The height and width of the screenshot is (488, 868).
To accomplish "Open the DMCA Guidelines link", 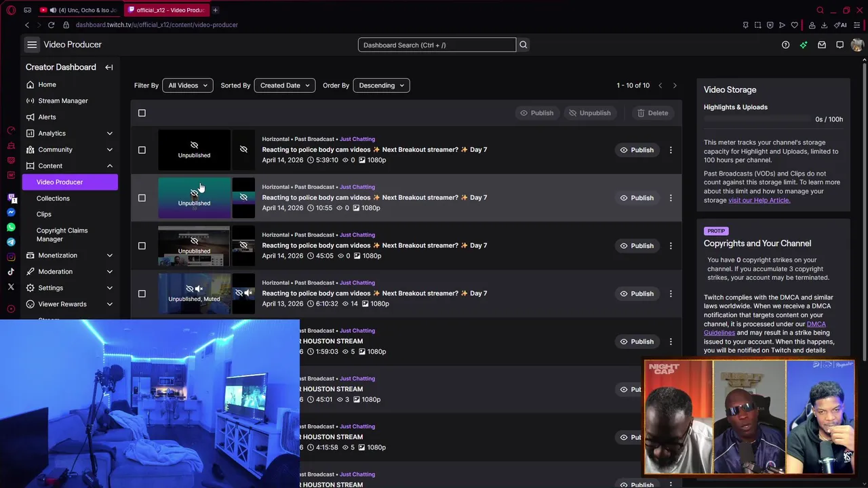I will [x=765, y=329].
